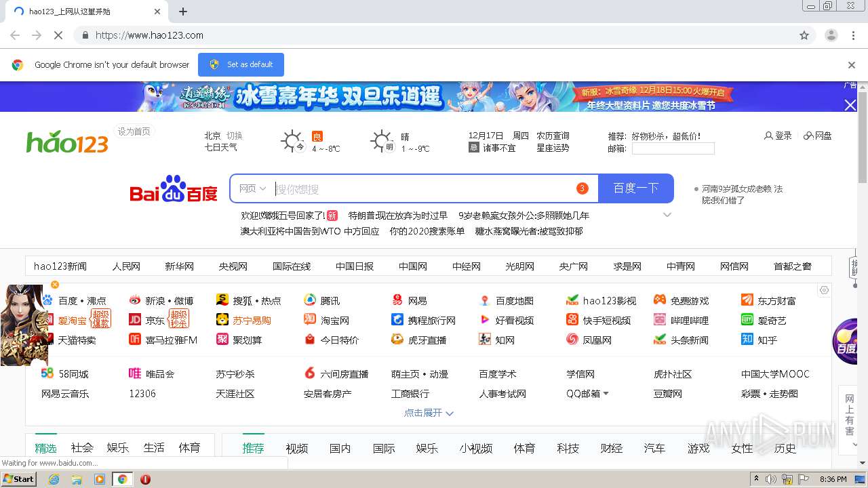868x488 pixels.
Task: Open the 12306 railway link
Action: pyautogui.click(x=142, y=393)
